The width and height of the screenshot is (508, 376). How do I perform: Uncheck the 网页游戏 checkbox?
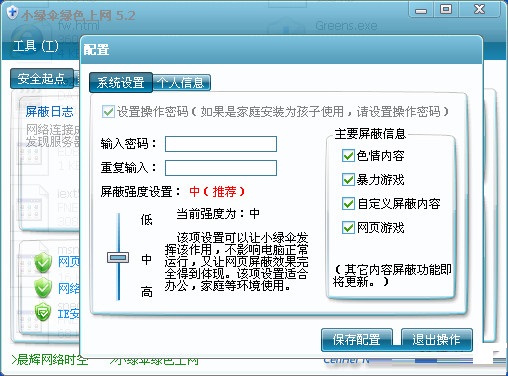(348, 228)
